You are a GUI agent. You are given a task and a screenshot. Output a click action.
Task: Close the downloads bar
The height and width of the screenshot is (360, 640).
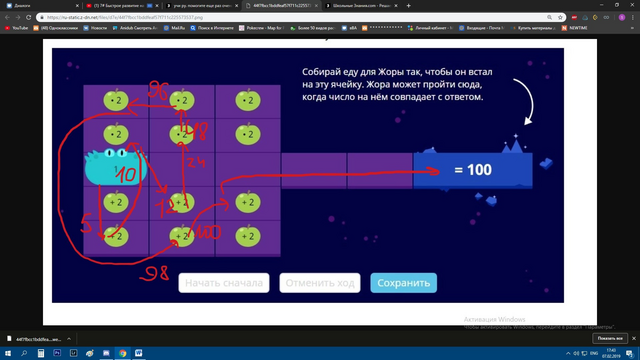point(634,338)
